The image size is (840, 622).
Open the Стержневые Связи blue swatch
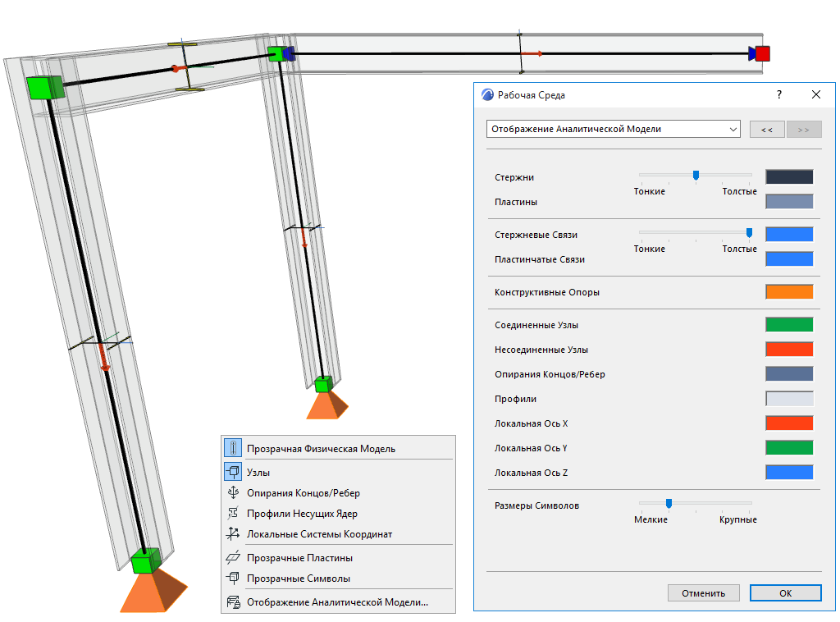pyautogui.click(x=789, y=234)
